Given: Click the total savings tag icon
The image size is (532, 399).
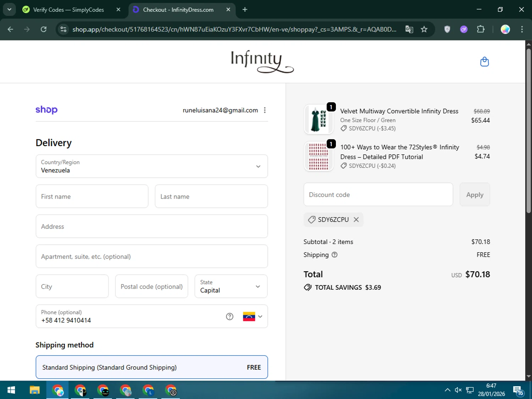Looking at the screenshot, I should 307,287.
